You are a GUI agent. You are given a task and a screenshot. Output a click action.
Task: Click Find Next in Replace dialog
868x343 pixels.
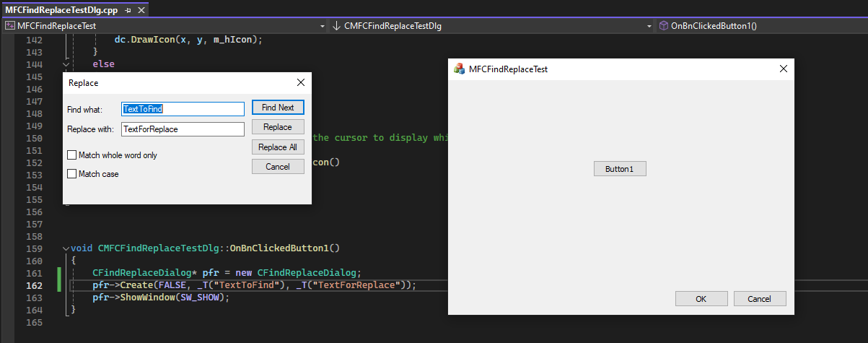click(278, 107)
